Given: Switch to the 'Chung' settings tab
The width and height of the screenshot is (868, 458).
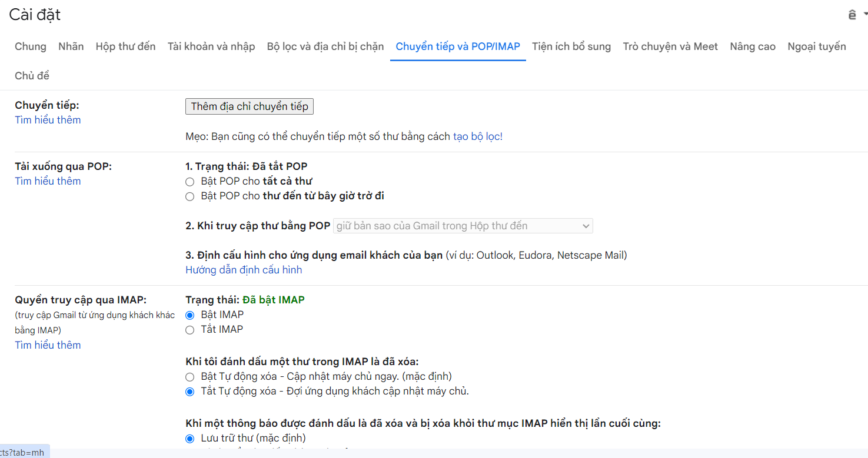Looking at the screenshot, I should point(31,46).
